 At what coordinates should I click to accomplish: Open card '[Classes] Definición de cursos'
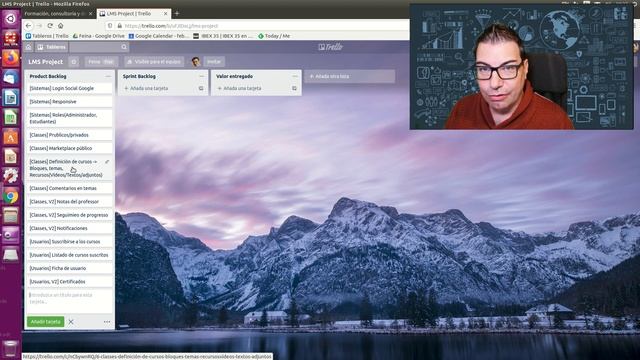point(69,169)
